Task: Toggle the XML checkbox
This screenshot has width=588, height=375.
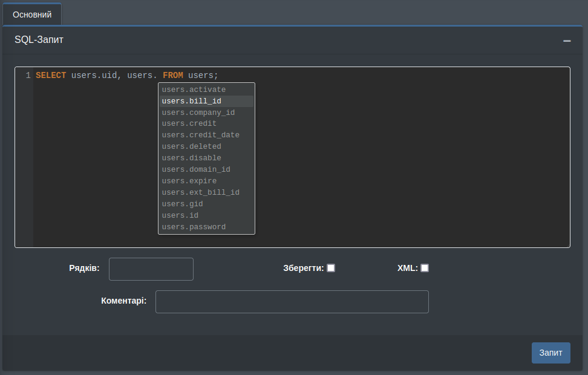Action: 425,268
